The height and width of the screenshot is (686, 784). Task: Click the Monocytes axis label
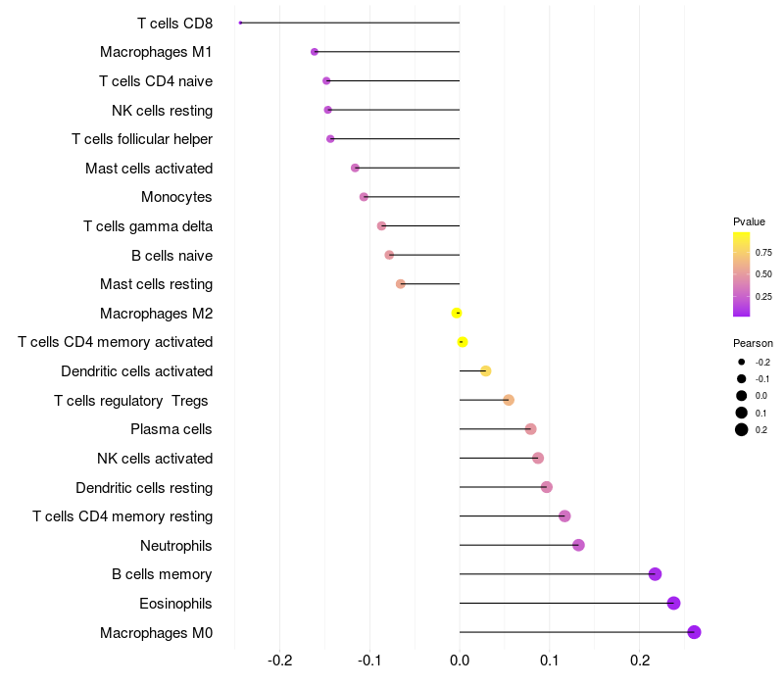176,197
